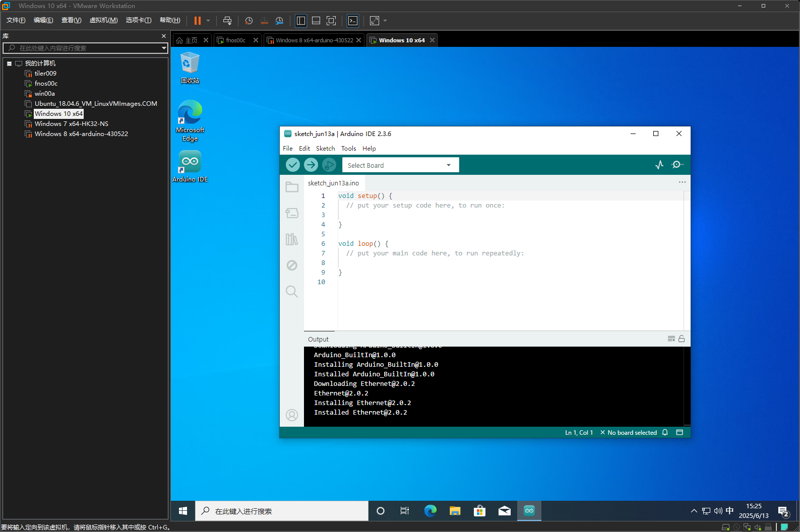Close the fnos00c tab

[x=256, y=40]
